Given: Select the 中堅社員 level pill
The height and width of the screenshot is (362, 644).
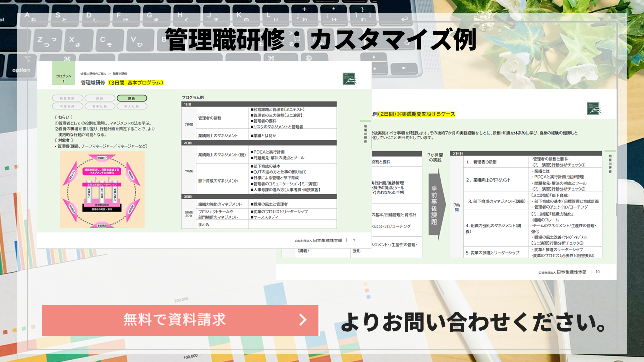Looking at the screenshot, I should point(67,106).
